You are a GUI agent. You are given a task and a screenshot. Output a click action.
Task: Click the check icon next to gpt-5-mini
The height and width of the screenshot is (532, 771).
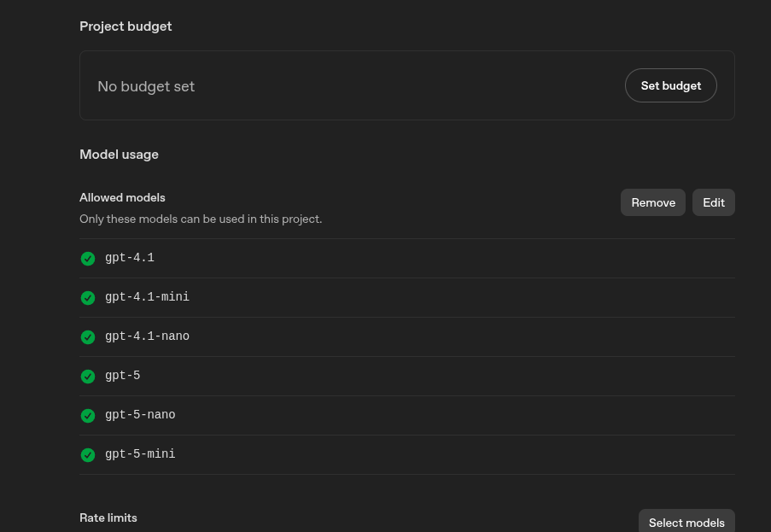pos(88,454)
